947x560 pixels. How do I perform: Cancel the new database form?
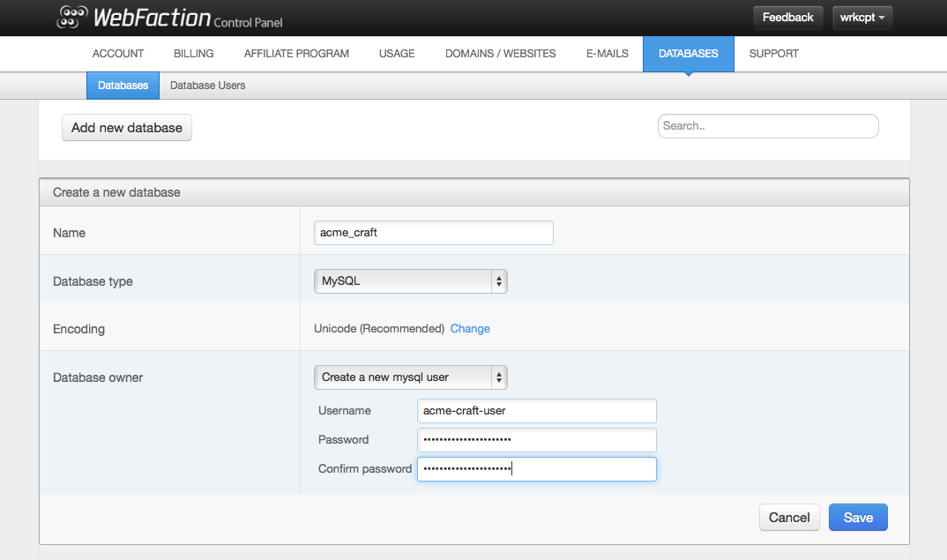click(x=789, y=517)
